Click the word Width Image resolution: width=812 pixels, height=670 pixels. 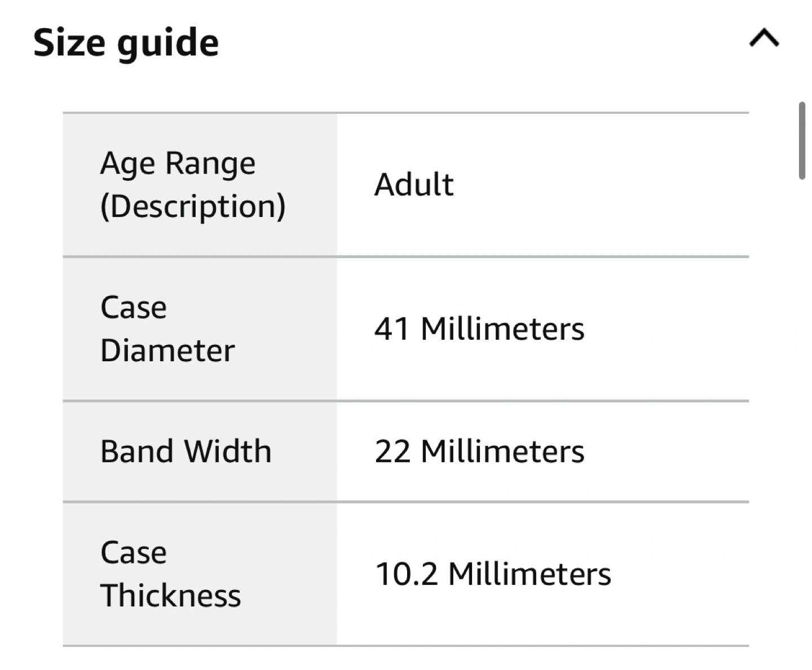point(228,451)
